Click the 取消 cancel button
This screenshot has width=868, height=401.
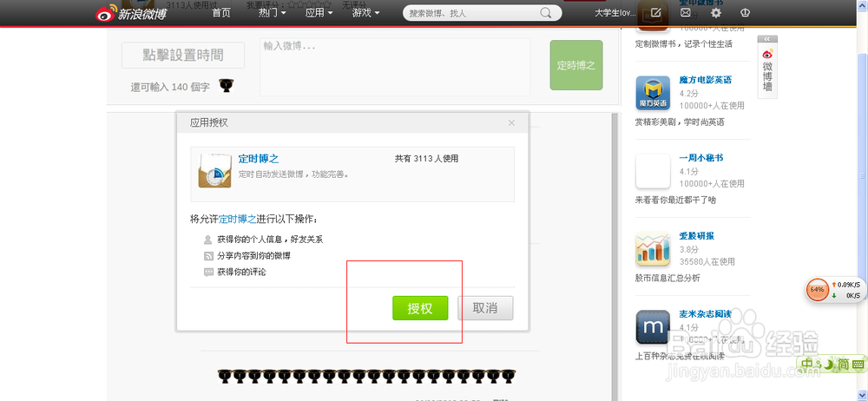pos(485,308)
